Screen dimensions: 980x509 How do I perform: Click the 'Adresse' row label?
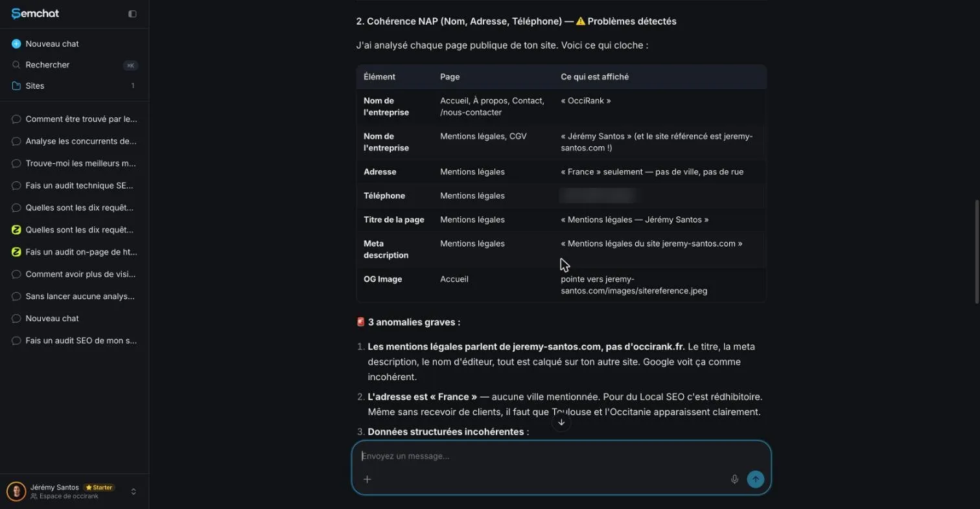pos(380,172)
